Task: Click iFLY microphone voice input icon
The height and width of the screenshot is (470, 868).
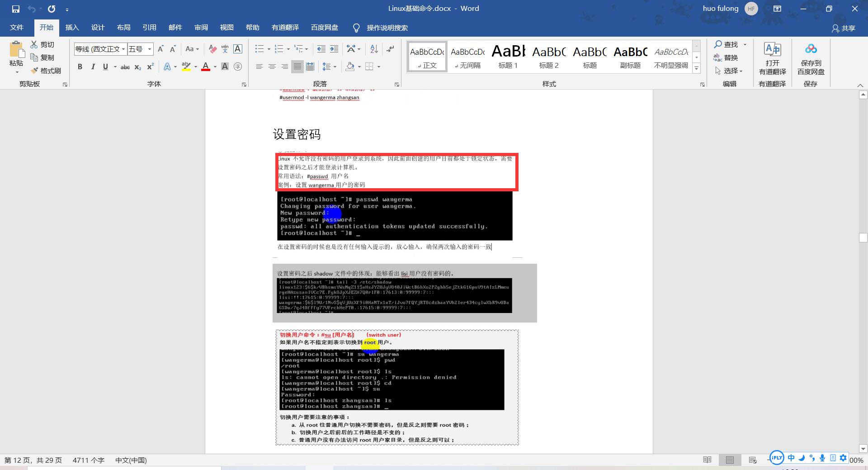Action: (822, 458)
